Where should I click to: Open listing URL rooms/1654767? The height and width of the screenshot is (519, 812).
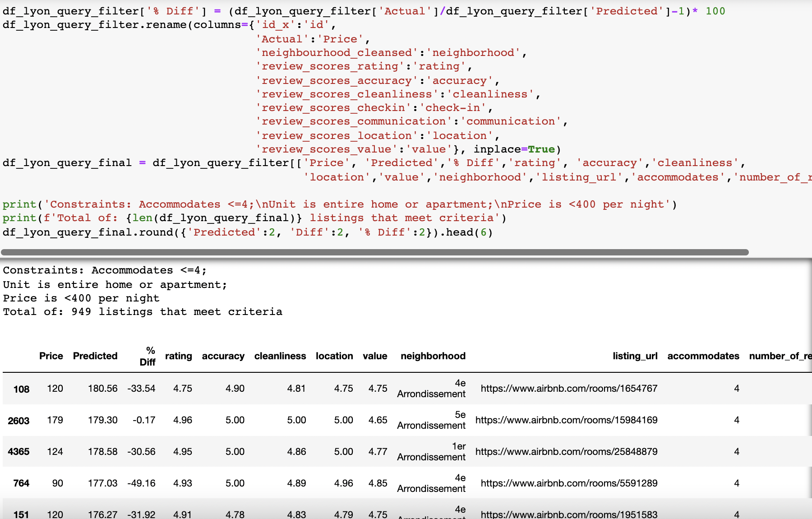point(569,389)
